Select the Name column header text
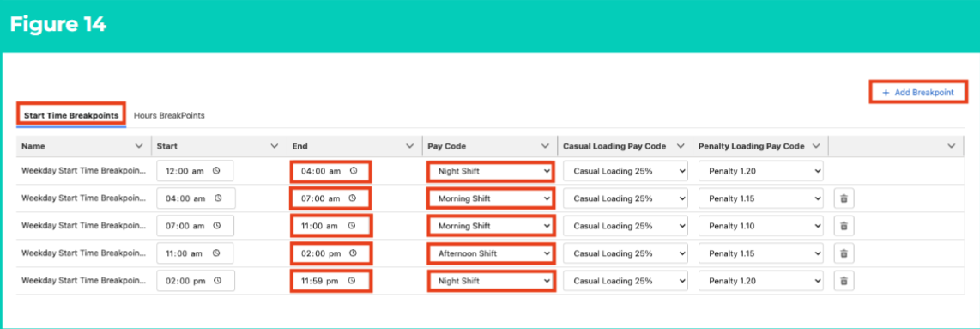This screenshot has height=329, width=980. (x=33, y=146)
